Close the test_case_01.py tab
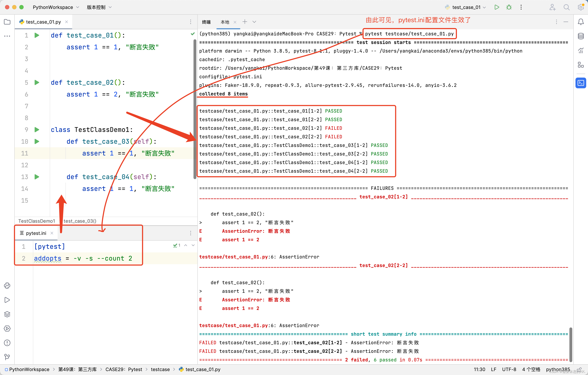The width and height of the screenshot is (588, 375). 66,22
